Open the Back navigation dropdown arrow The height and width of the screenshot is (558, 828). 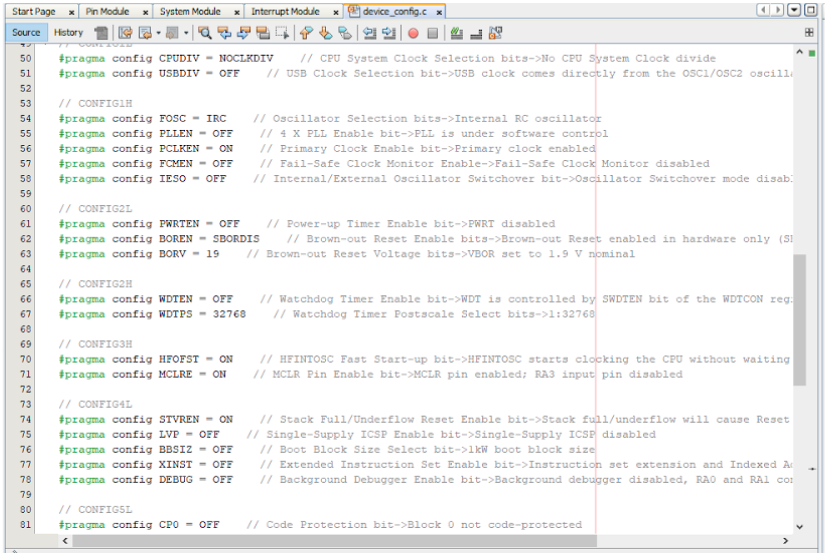click(x=158, y=33)
